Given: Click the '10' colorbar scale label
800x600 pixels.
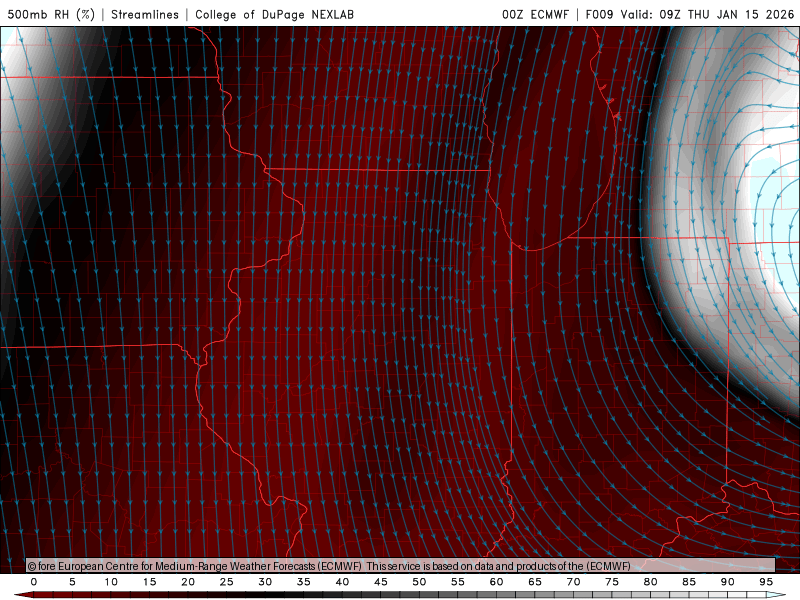Looking at the screenshot, I should (111, 582).
